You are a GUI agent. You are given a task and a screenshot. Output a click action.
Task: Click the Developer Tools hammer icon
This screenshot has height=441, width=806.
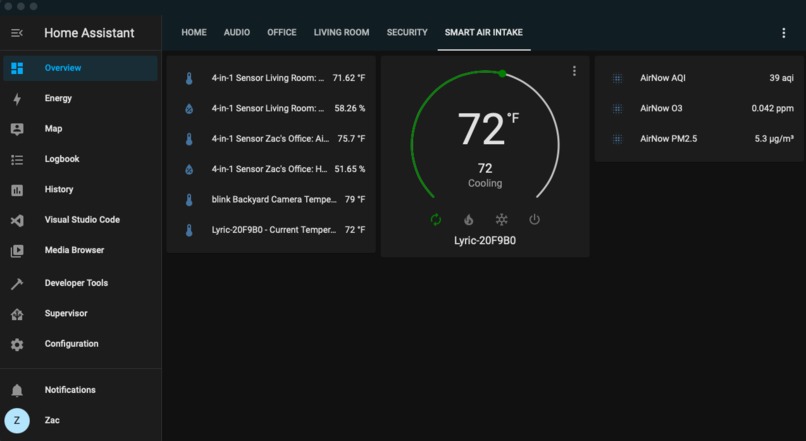point(17,283)
